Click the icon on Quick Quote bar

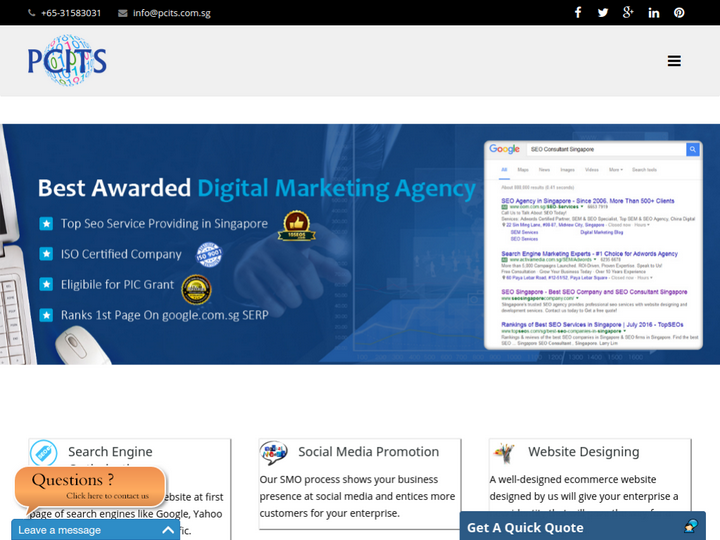tap(690, 527)
